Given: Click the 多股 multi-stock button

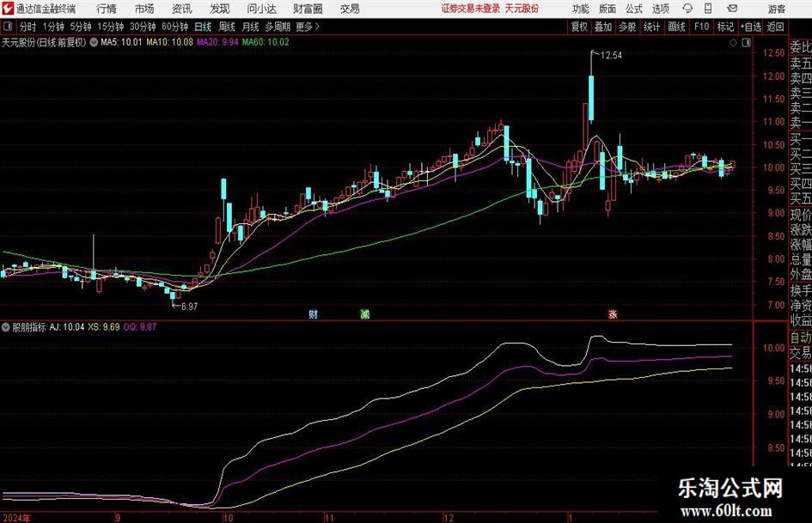Looking at the screenshot, I should (627, 27).
